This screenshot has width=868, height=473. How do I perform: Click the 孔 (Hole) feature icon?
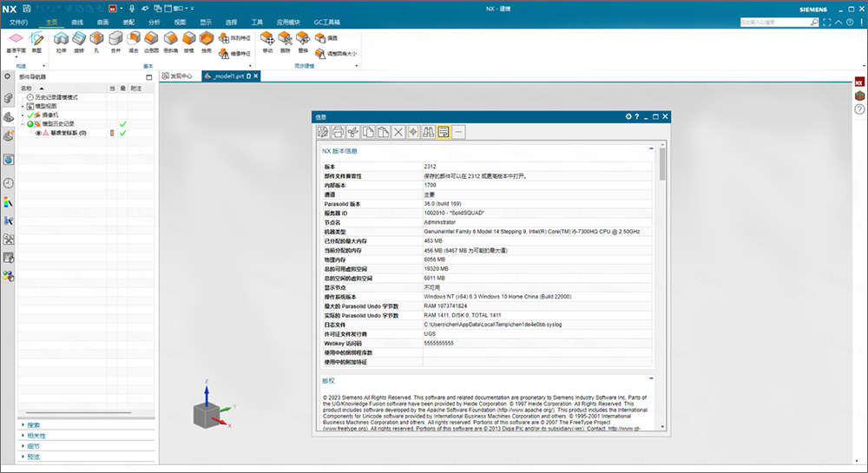[97, 40]
